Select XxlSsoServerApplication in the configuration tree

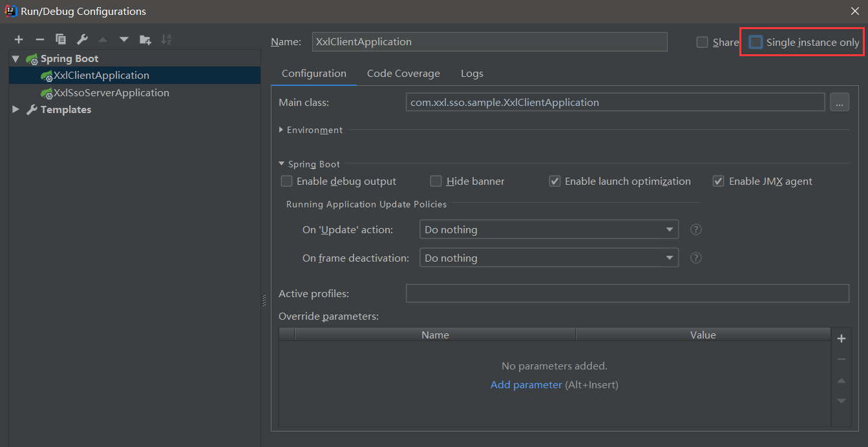pyautogui.click(x=111, y=93)
